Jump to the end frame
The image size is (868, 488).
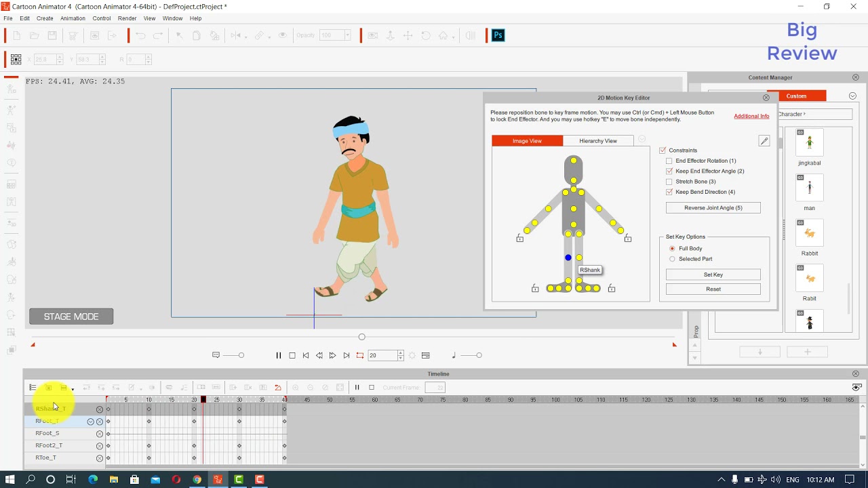pos(347,355)
